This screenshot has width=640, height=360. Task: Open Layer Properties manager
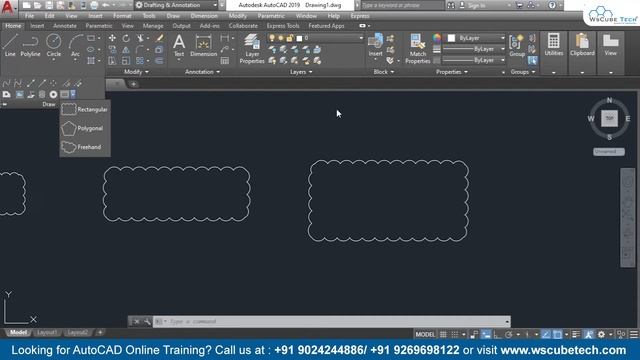pos(252,49)
